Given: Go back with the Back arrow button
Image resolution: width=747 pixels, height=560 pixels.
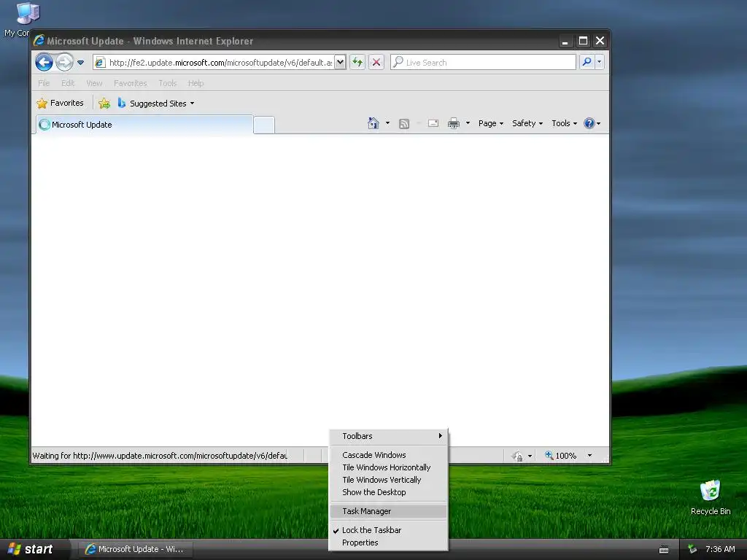Looking at the screenshot, I should coord(44,63).
